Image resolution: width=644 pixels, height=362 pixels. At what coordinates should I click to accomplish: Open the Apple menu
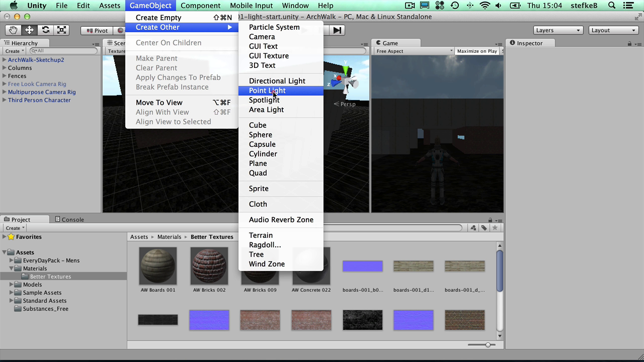(x=14, y=6)
